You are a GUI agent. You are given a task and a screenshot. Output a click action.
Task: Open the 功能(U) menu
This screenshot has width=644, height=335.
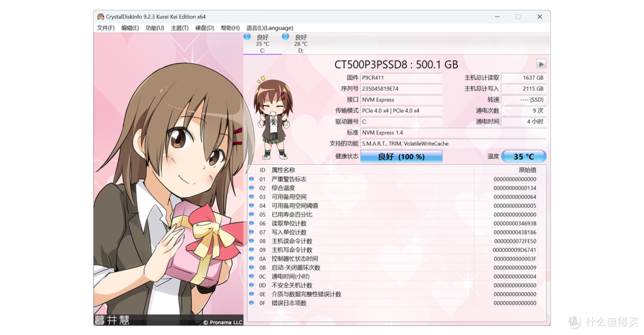(x=154, y=28)
